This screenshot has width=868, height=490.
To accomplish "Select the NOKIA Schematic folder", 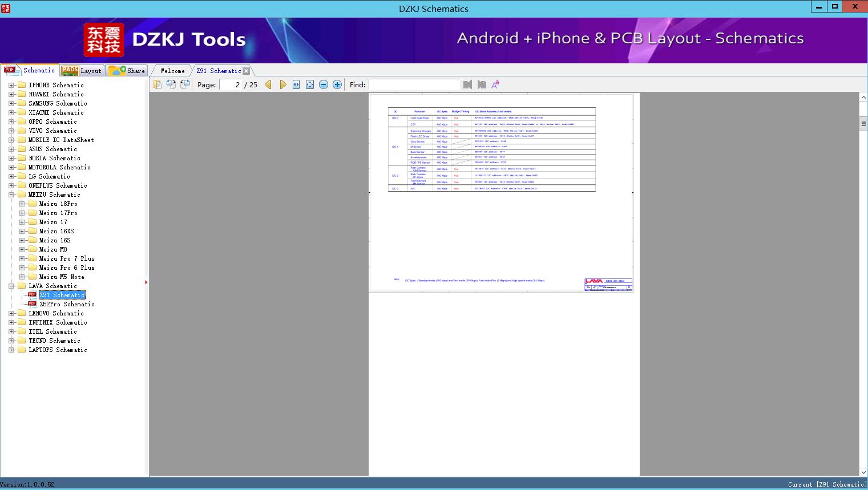I will pos(54,158).
